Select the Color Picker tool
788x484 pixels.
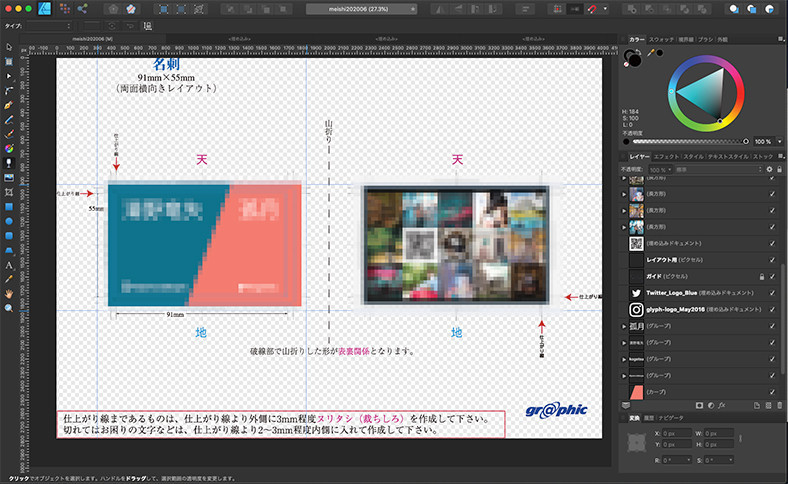coord(9,279)
